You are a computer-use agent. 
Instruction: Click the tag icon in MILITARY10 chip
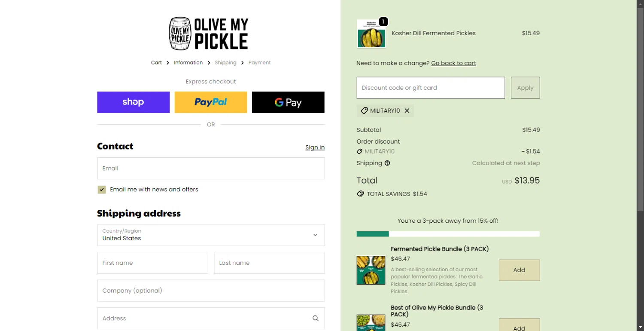click(364, 111)
